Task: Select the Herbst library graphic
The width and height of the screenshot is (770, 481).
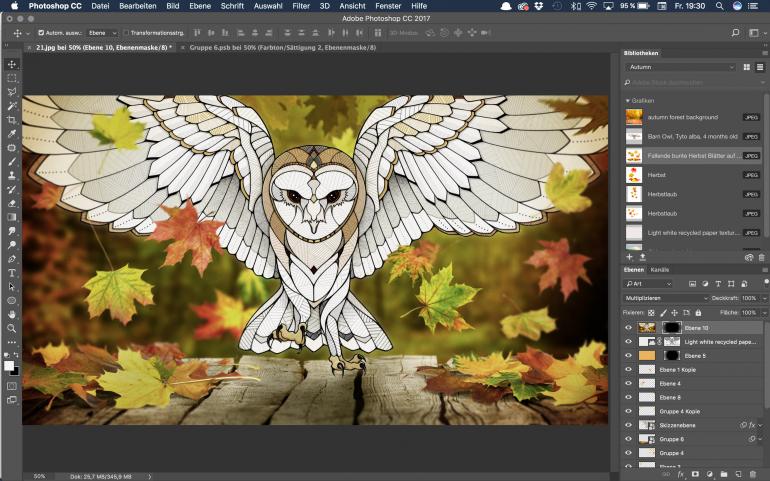Action: [x=693, y=175]
